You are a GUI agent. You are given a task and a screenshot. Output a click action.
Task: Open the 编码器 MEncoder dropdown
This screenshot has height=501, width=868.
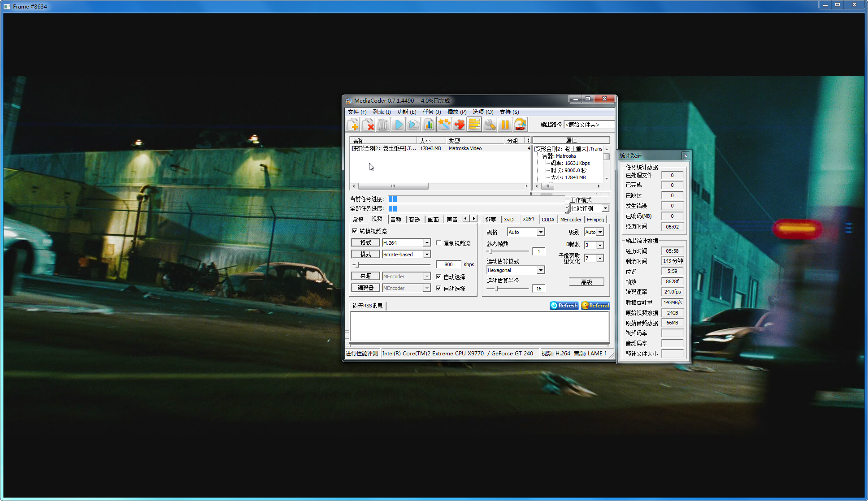coord(427,288)
